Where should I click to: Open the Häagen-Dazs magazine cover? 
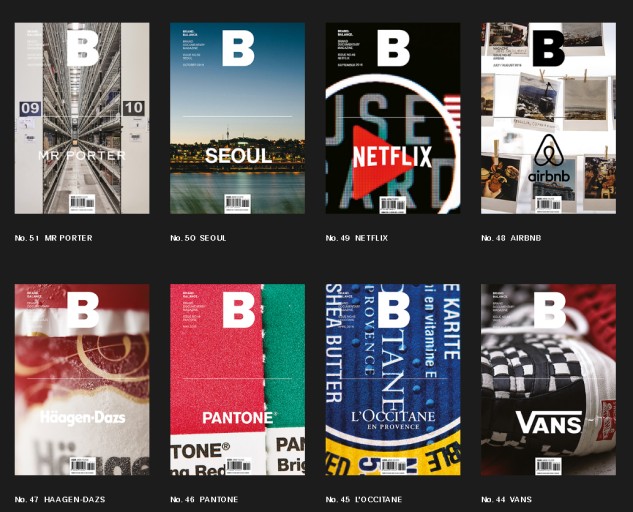pyautogui.click(x=82, y=380)
